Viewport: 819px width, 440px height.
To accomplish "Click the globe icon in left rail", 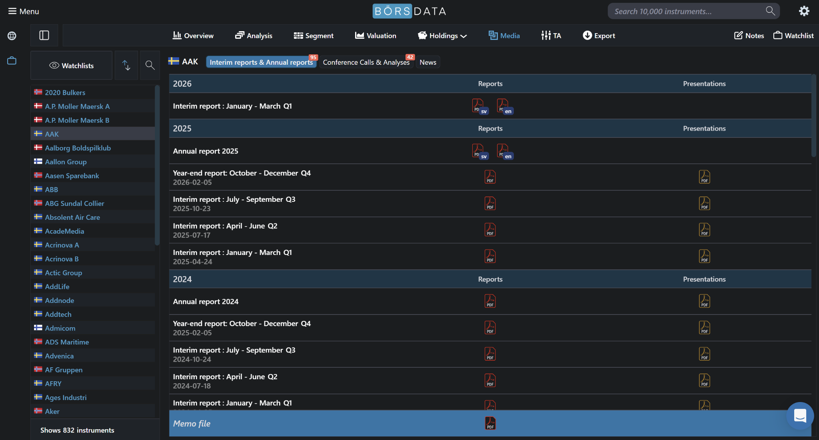I will pyautogui.click(x=11, y=36).
